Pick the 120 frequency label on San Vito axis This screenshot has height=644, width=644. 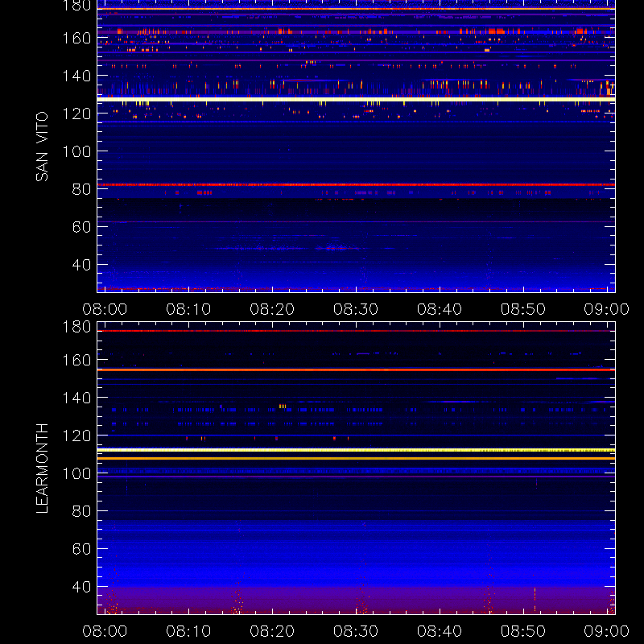(76, 114)
